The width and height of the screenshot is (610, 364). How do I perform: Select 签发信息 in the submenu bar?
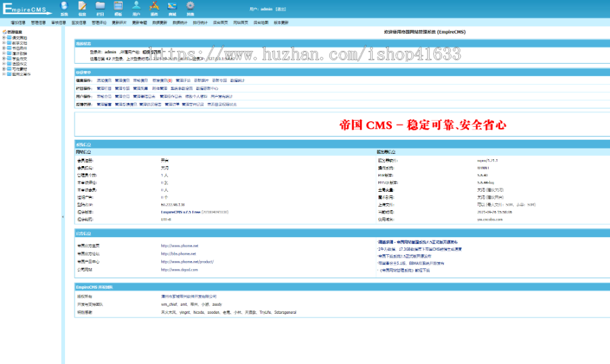pyautogui.click(x=79, y=22)
